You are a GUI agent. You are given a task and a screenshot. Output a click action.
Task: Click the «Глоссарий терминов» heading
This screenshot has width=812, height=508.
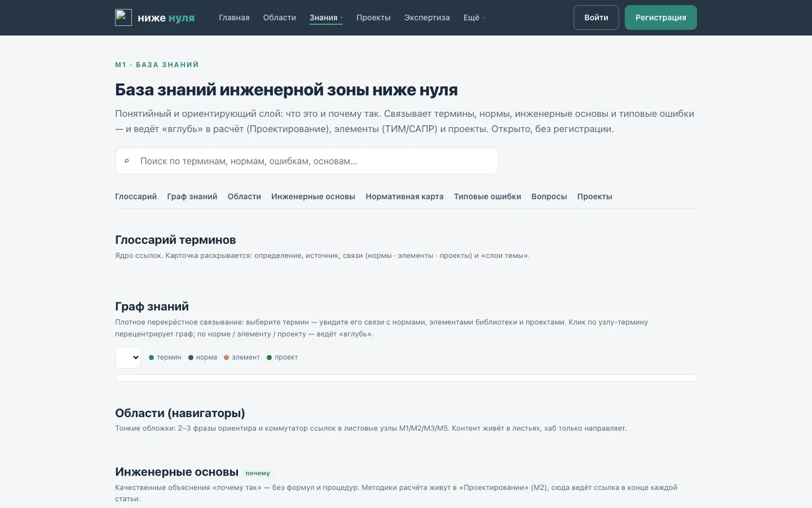[x=176, y=240]
